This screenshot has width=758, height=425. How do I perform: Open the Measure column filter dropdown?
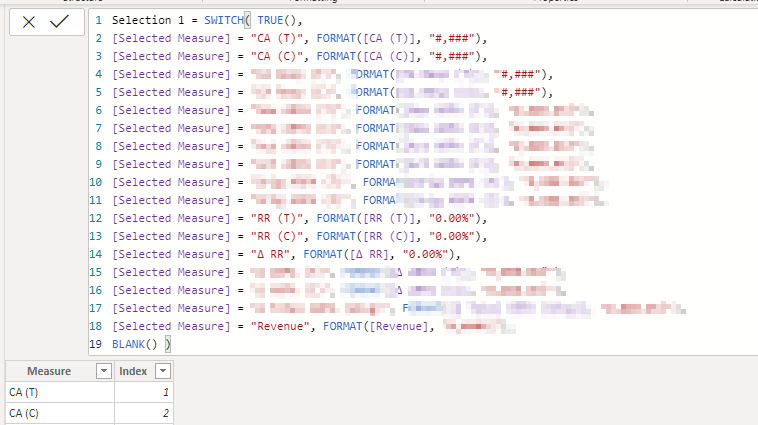click(103, 371)
